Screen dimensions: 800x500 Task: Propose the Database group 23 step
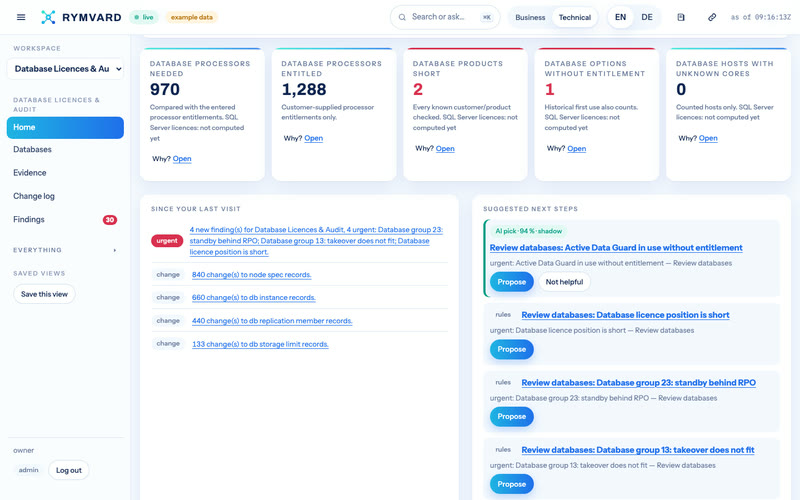click(512, 417)
